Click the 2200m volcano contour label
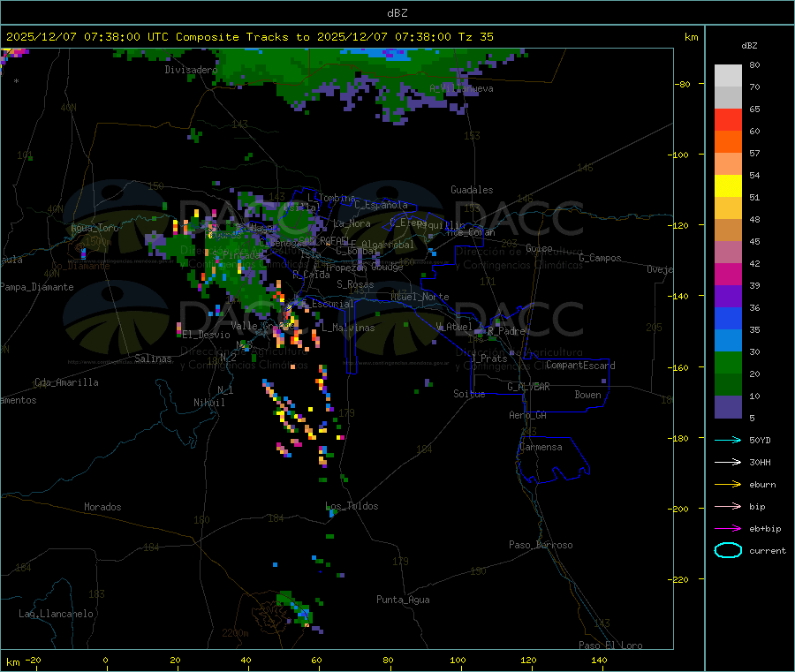 235,633
